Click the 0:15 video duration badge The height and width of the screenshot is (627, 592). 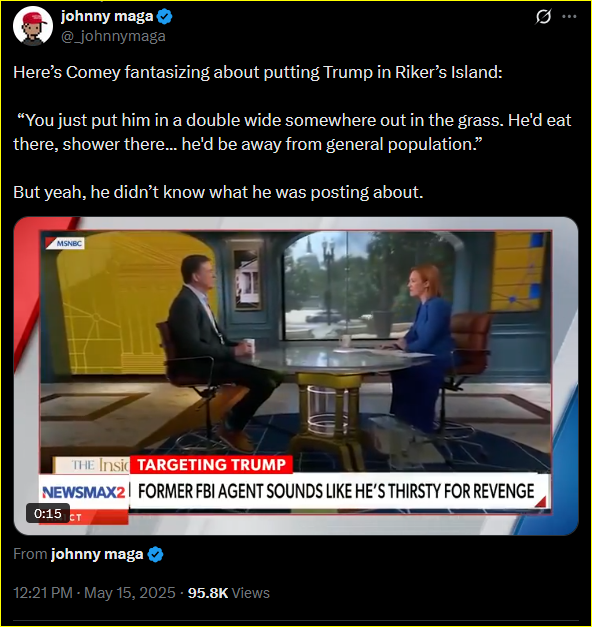pos(48,513)
